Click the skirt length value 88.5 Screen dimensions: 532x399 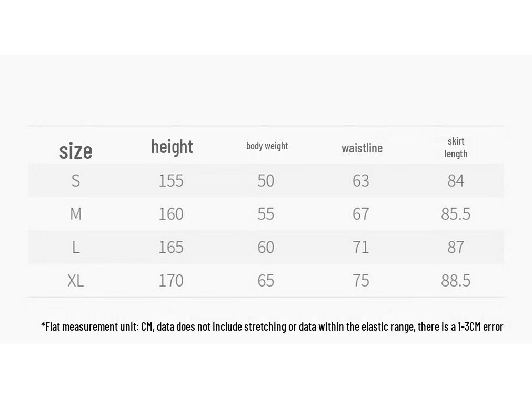[x=456, y=281]
